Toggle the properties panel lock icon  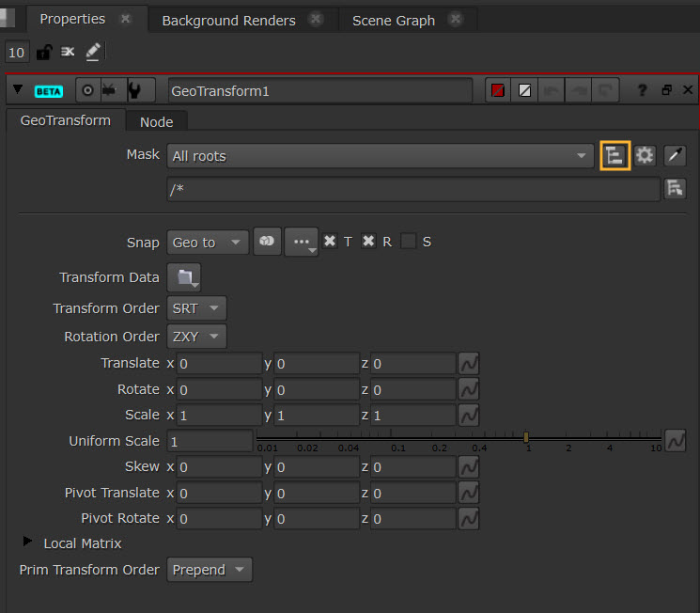tap(43, 53)
